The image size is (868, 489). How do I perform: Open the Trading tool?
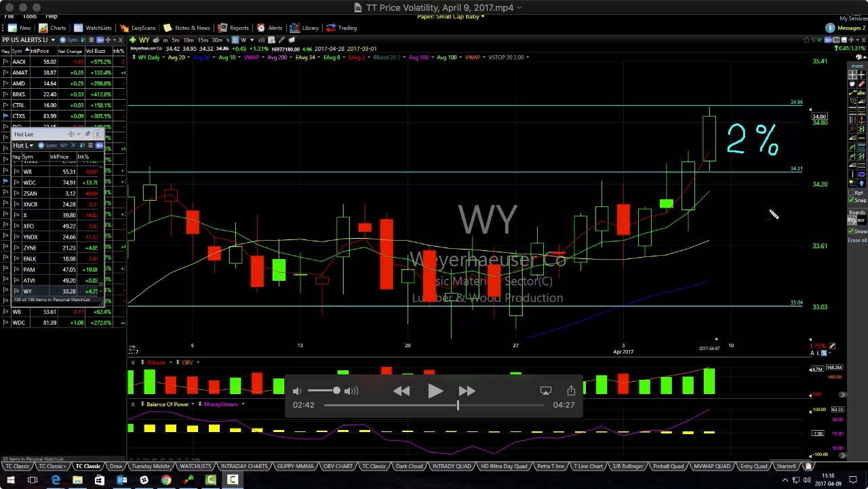tap(341, 28)
